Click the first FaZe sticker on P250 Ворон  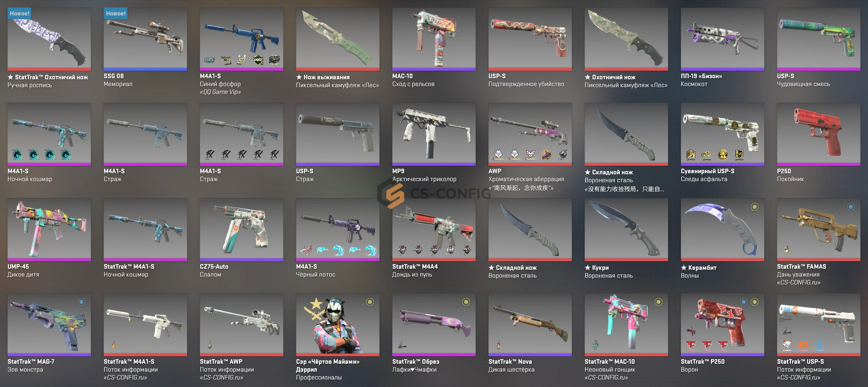691,345
